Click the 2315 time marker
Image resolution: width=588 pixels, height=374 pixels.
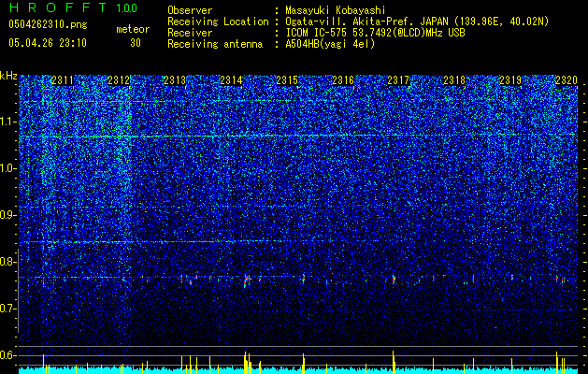287,80
